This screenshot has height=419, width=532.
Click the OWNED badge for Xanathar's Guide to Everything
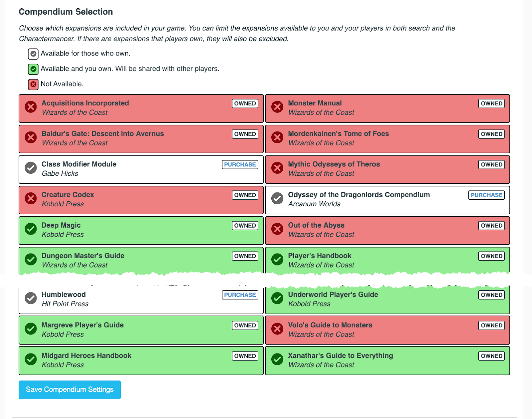(x=491, y=356)
